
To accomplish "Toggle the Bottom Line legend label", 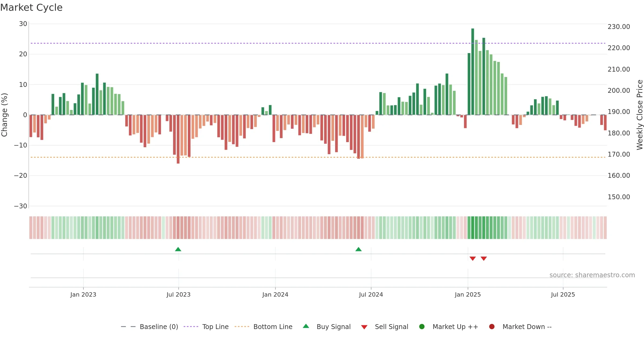I will coord(273,327).
